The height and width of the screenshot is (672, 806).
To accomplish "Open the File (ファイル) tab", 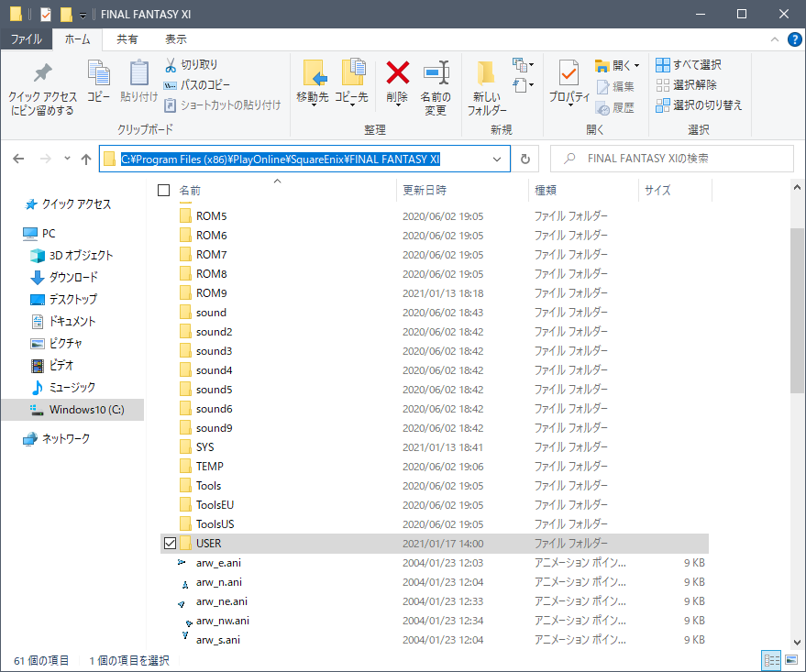I will (x=27, y=39).
